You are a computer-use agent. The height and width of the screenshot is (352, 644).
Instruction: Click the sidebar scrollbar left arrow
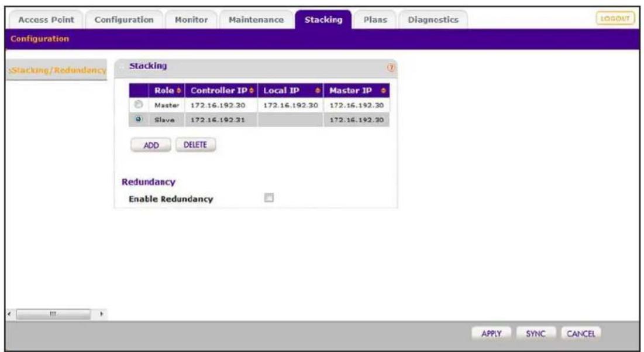click(x=10, y=314)
